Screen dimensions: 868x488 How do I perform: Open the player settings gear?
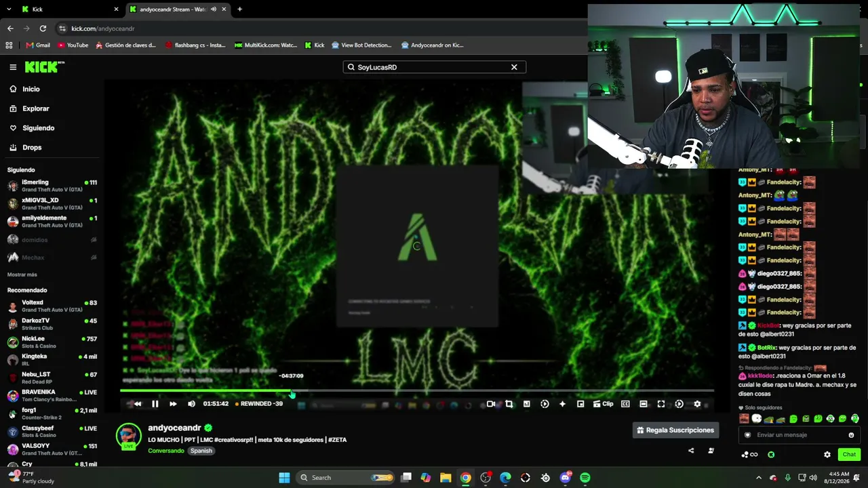[697, 404]
